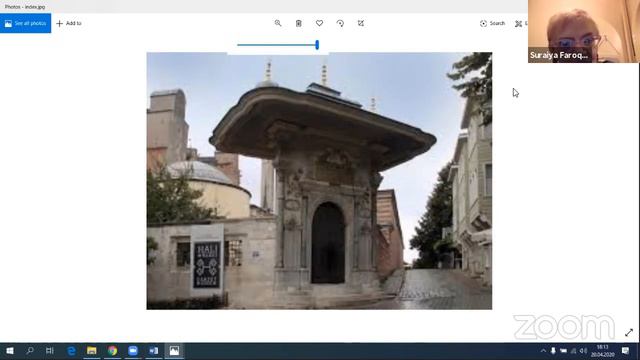
Task: Click the Search button in Photos toolbar
Action: click(493, 23)
